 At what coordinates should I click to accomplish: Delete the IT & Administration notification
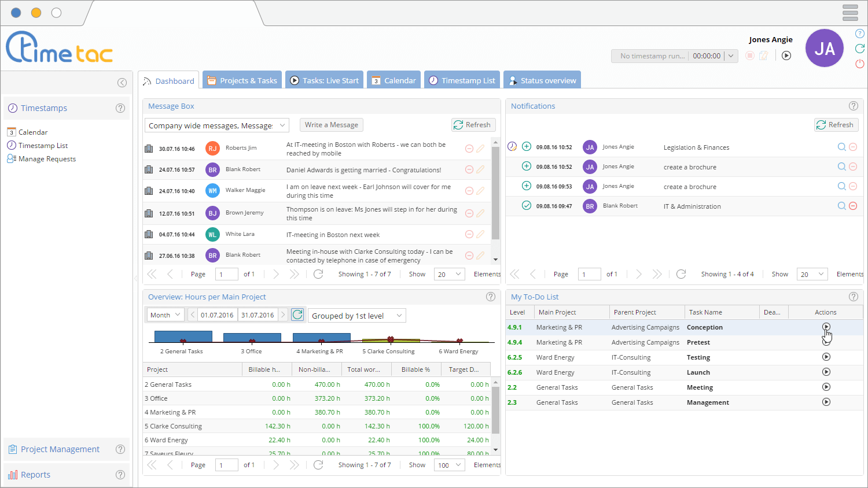tap(853, 206)
